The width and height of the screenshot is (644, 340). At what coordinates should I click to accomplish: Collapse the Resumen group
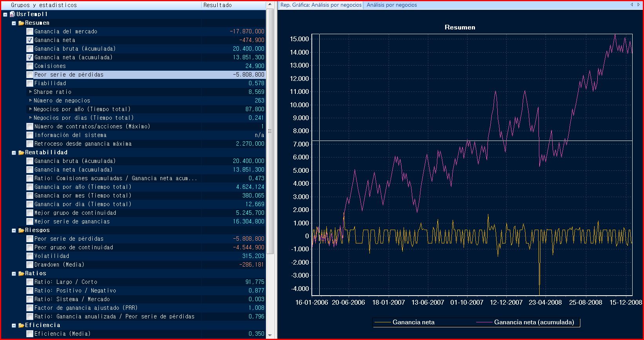(x=14, y=23)
